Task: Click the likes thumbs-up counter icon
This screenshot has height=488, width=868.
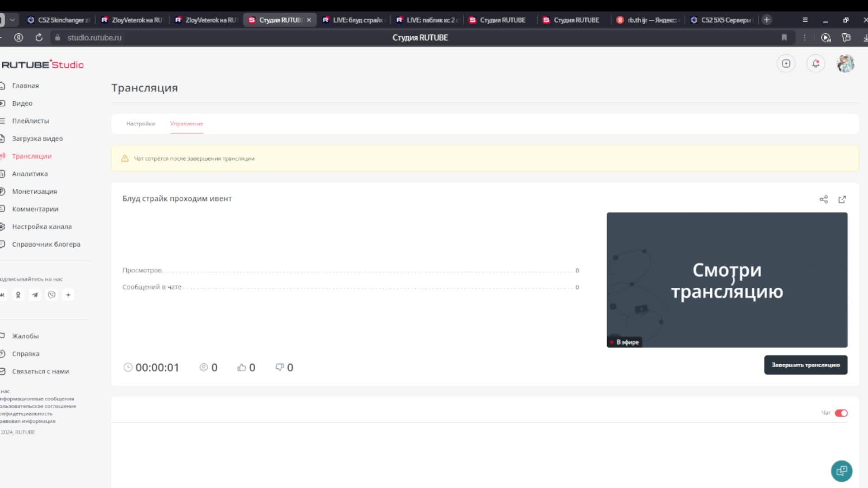Action: pos(241,367)
